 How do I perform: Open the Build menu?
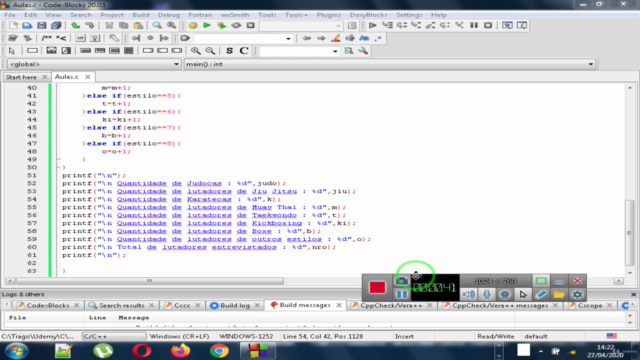tap(141, 15)
